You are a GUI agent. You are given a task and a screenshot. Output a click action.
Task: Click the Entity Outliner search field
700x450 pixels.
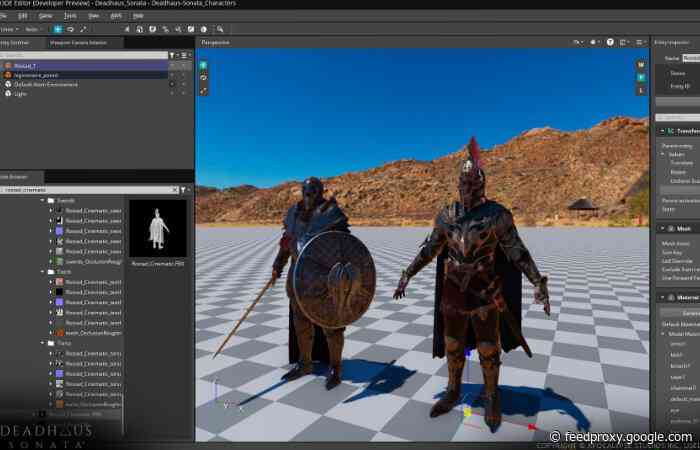point(84,55)
